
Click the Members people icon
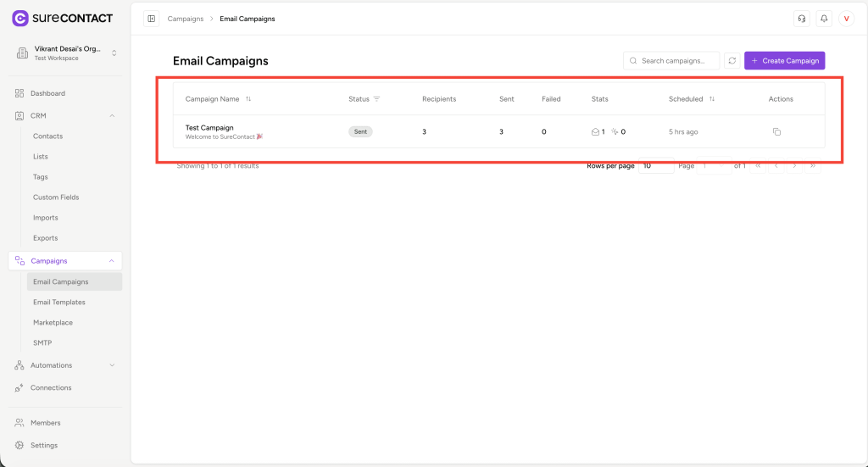pyautogui.click(x=19, y=423)
